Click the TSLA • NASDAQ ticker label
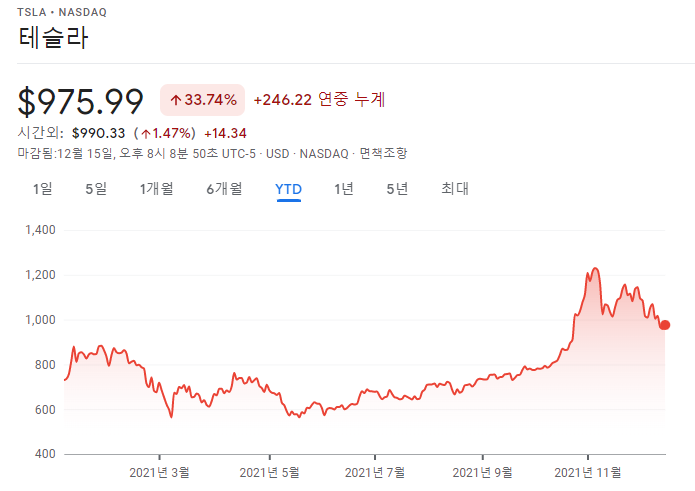695x491 pixels. tap(62, 12)
